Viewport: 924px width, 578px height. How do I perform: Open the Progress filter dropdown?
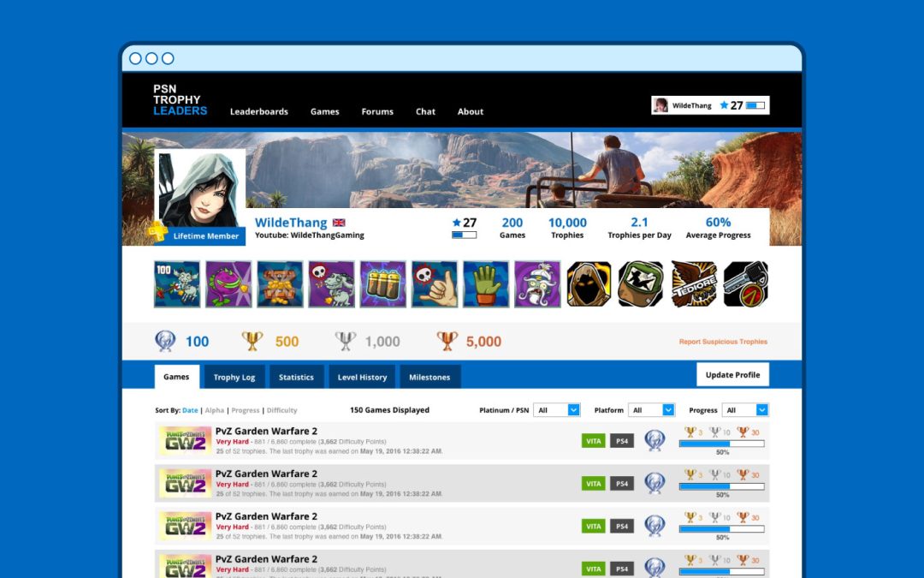tap(745, 410)
